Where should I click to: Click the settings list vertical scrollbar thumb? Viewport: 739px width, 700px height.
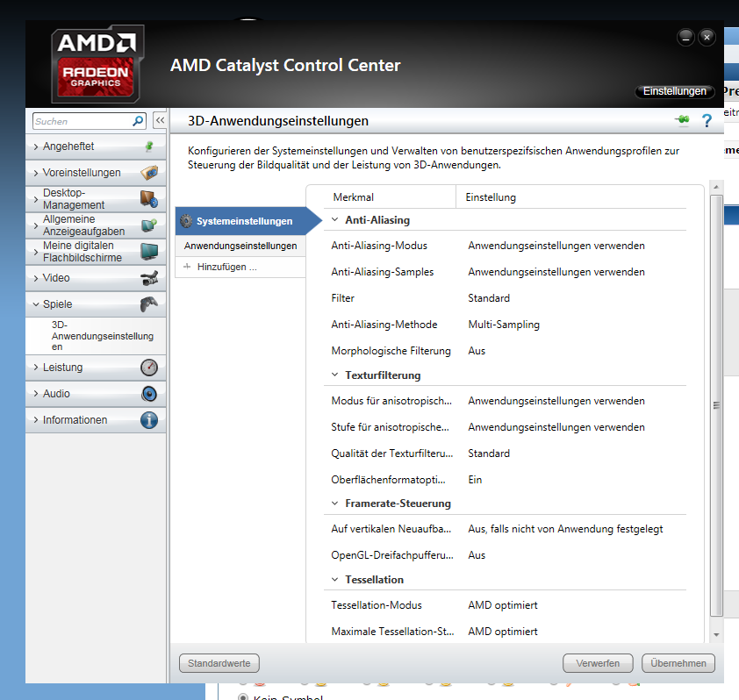click(x=716, y=405)
